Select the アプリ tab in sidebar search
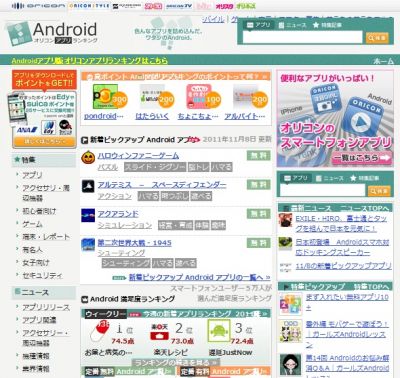 pos(296,178)
